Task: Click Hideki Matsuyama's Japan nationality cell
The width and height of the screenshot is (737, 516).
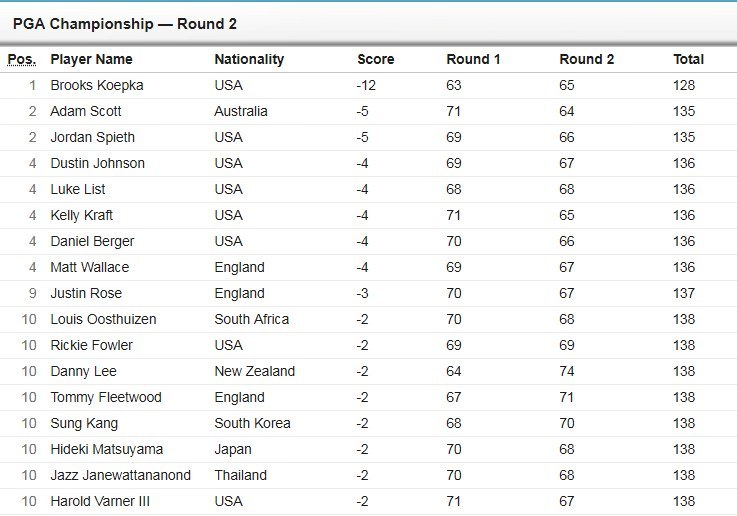Action: pos(233,449)
